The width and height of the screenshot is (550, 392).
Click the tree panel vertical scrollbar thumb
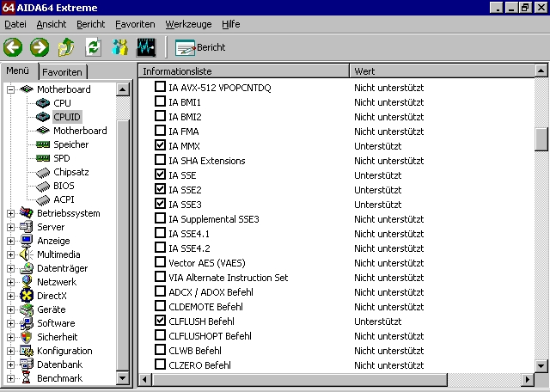(123, 246)
